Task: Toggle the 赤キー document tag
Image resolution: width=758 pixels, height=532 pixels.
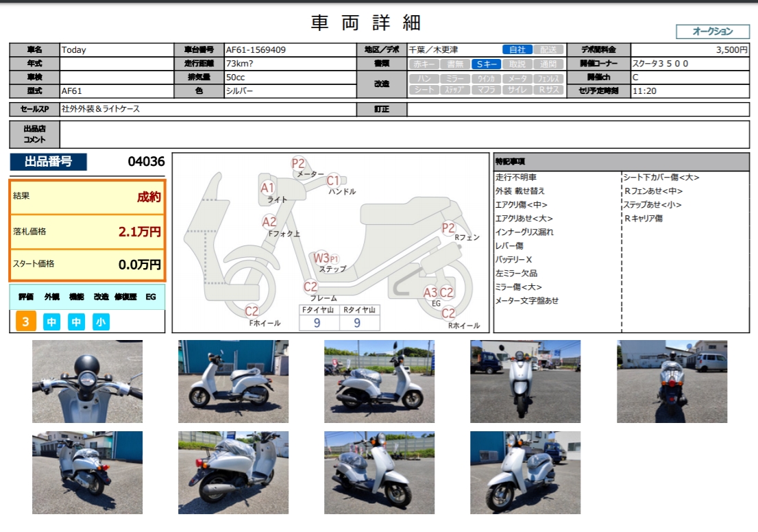Action: click(424, 64)
